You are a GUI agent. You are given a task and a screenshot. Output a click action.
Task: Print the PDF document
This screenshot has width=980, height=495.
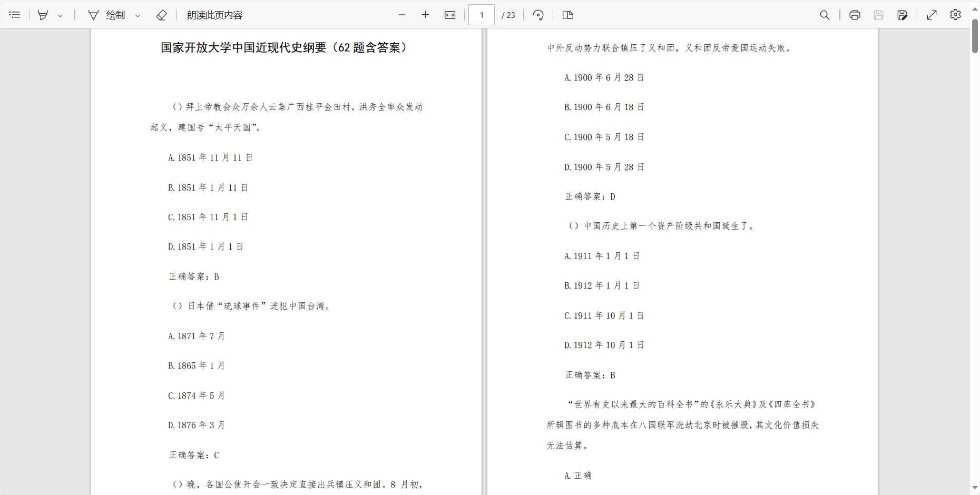(x=855, y=15)
